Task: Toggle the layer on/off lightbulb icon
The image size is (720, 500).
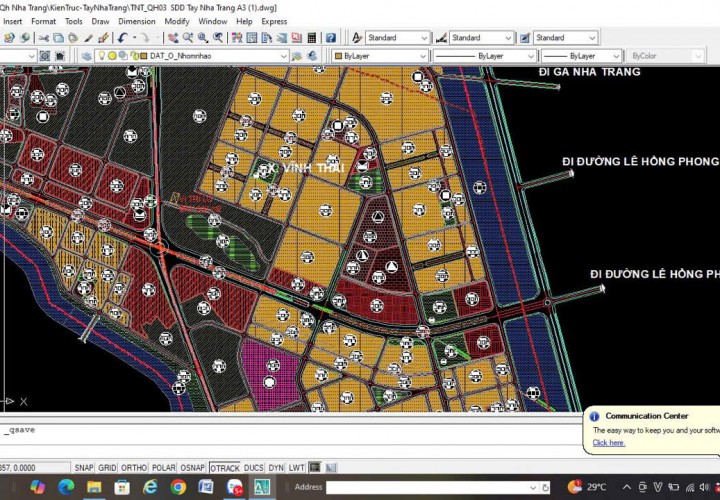Action: point(101,56)
